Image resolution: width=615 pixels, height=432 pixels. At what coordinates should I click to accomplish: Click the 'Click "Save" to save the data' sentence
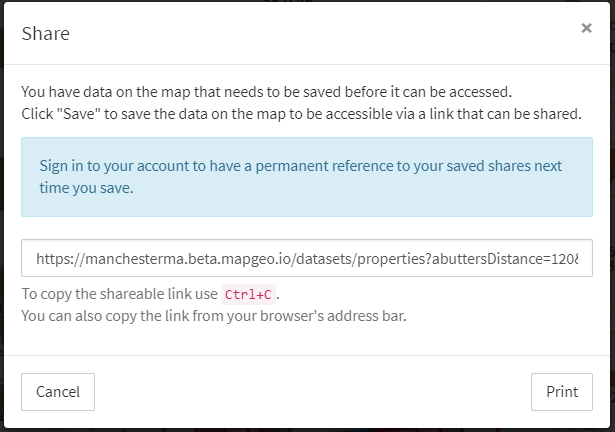(x=301, y=114)
